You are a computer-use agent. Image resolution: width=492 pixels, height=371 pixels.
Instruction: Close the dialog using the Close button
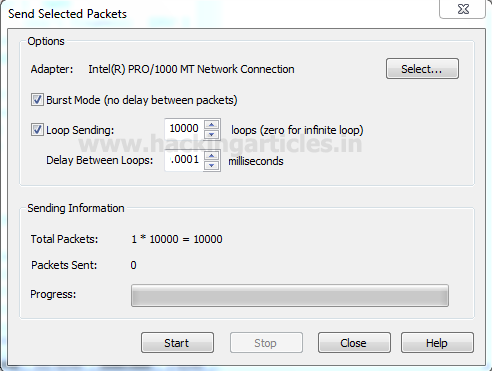(x=354, y=342)
